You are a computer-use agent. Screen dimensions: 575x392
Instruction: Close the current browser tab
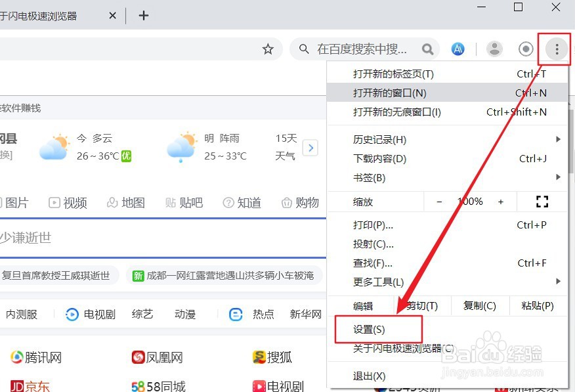tap(113, 15)
